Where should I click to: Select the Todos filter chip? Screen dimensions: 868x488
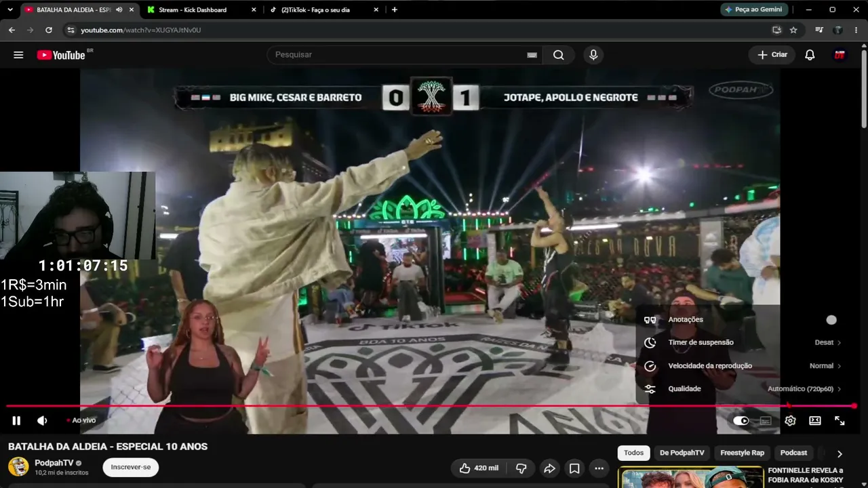[633, 453]
